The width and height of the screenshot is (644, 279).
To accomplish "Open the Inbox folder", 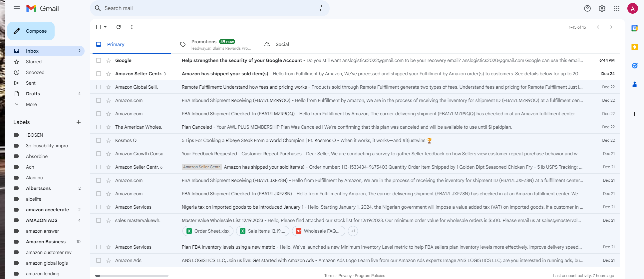I will tap(45, 51).
